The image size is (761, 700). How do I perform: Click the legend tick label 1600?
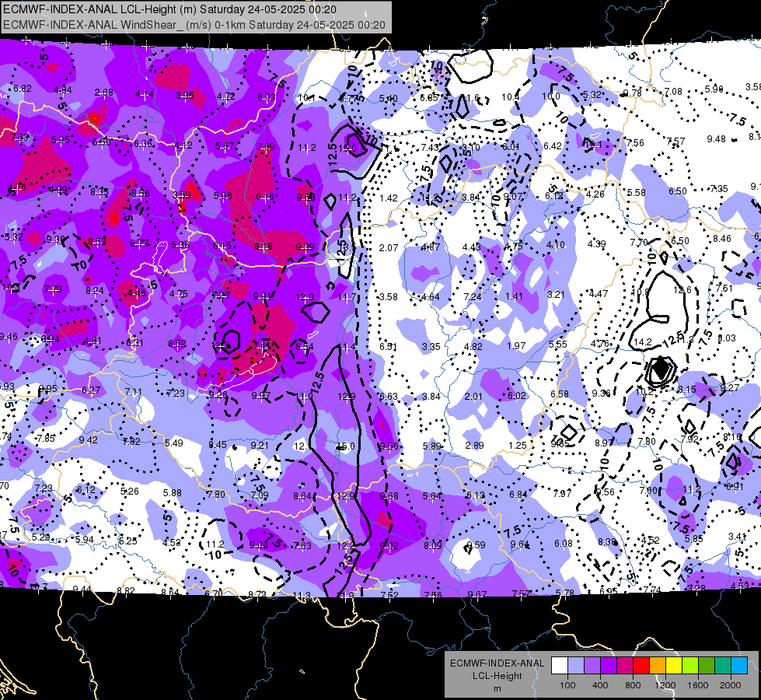point(698,685)
